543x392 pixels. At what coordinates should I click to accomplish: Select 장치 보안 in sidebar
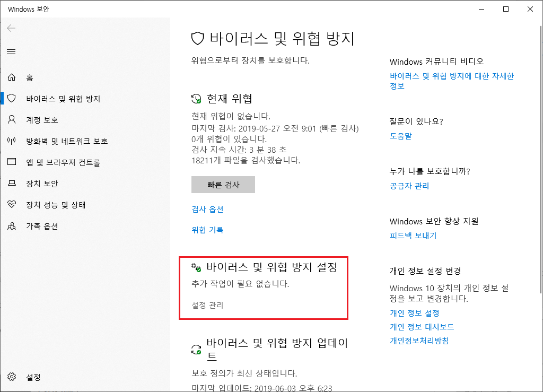[x=42, y=184]
